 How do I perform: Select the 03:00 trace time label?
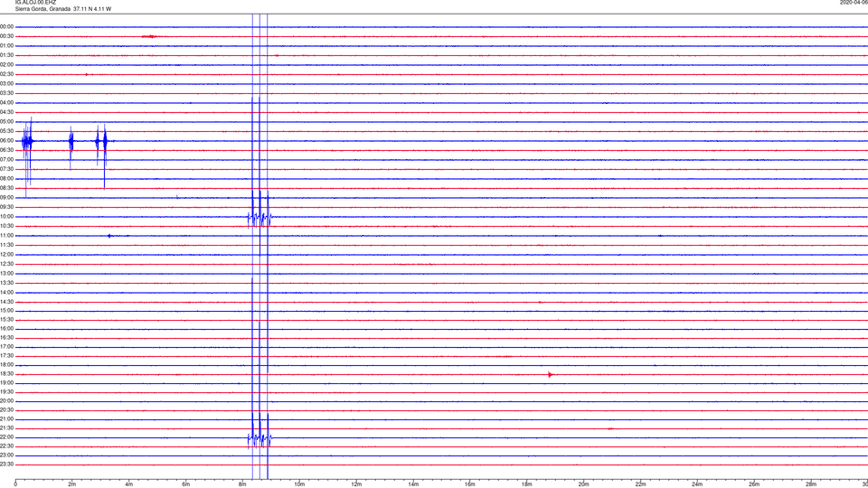pos(6,83)
